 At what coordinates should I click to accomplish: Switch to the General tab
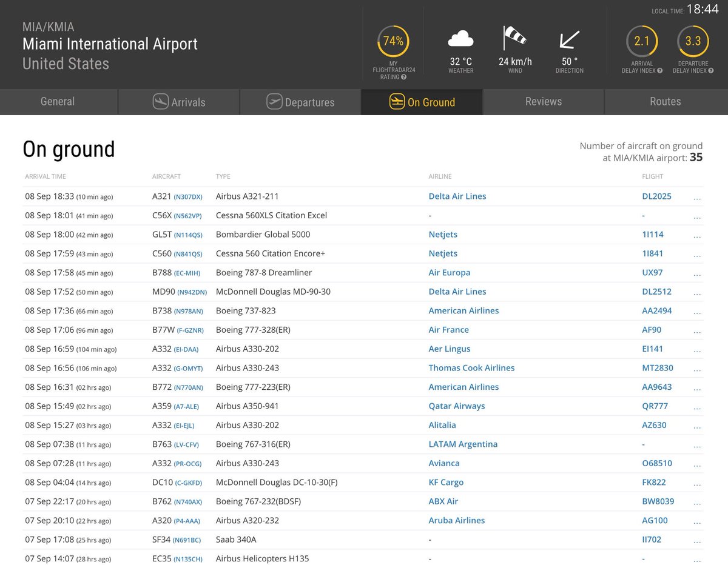pyautogui.click(x=58, y=102)
